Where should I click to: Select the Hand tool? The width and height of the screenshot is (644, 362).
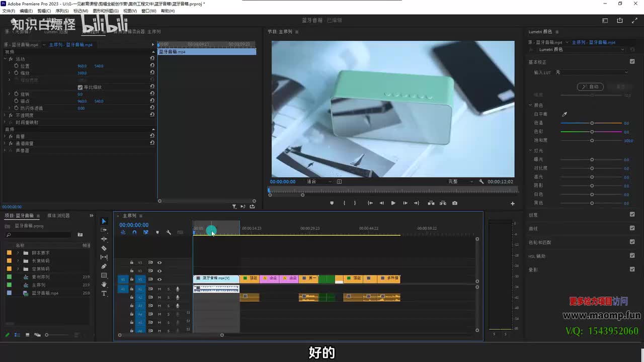104,285
